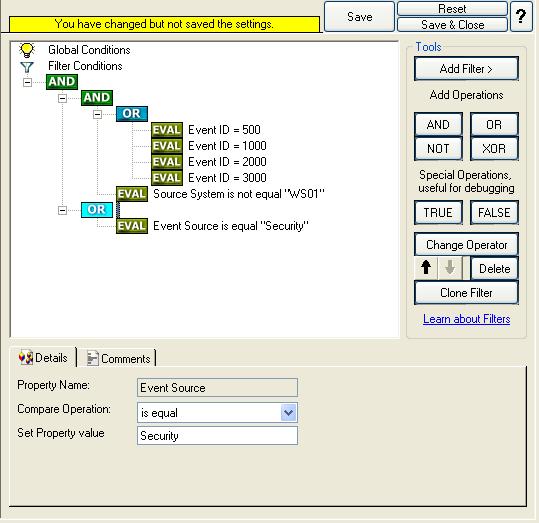Select the EVAL badge for Event ID = 500
Image resolution: width=539 pixels, height=523 pixels.
pyautogui.click(x=167, y=130)
